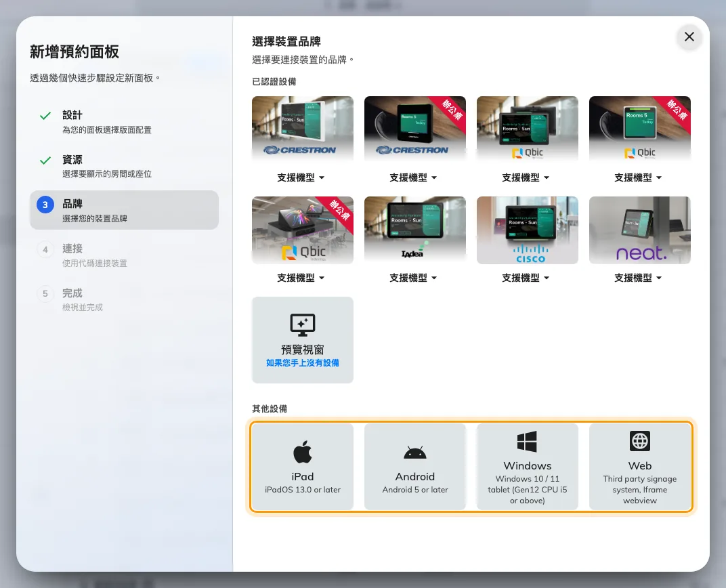Click the 選擇您的裝置品牌 subtitle
726x588 pixels.
[94, 219]
